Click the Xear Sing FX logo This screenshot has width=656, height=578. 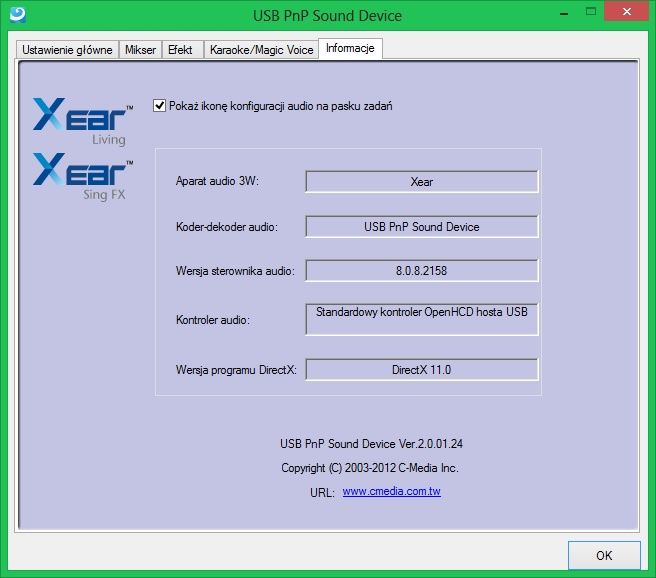83,176
